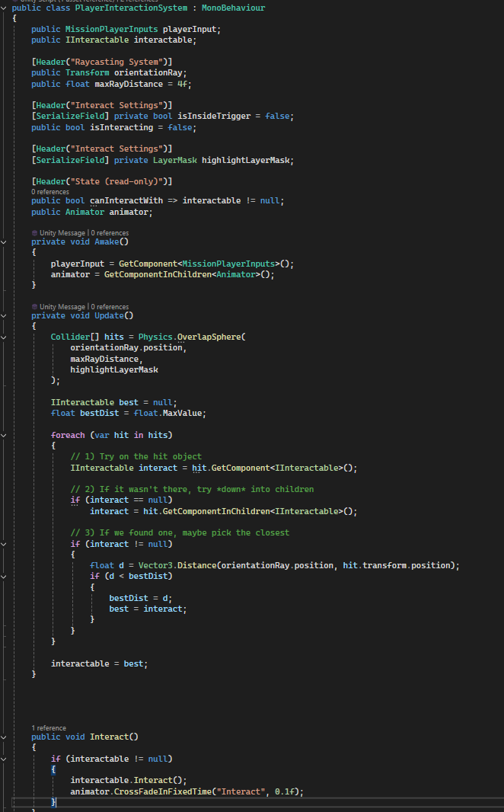Open '0 references' link above canInteractWith
504x812 pixels.
click(x=49, y=192)
